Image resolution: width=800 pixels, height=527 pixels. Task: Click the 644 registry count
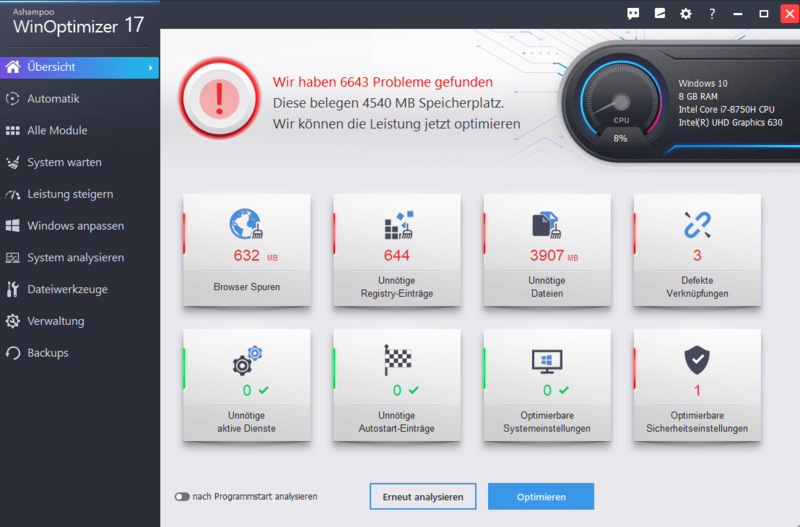(396, 255)
